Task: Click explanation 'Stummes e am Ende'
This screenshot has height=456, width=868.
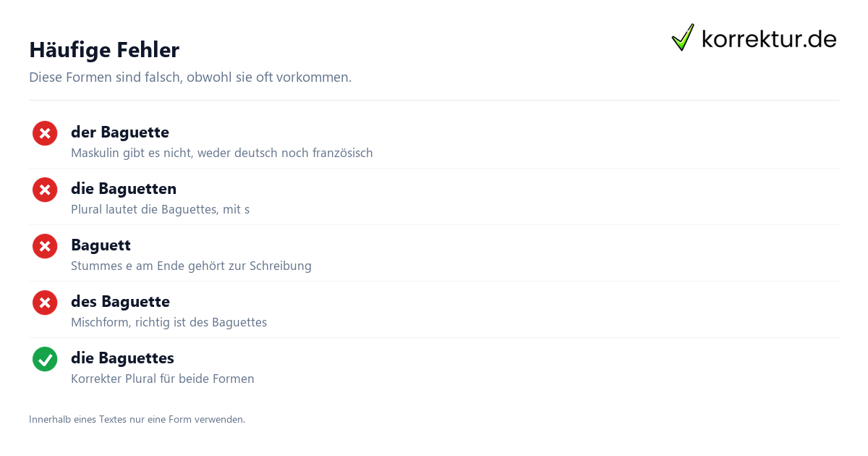Action: pos(191,266)
